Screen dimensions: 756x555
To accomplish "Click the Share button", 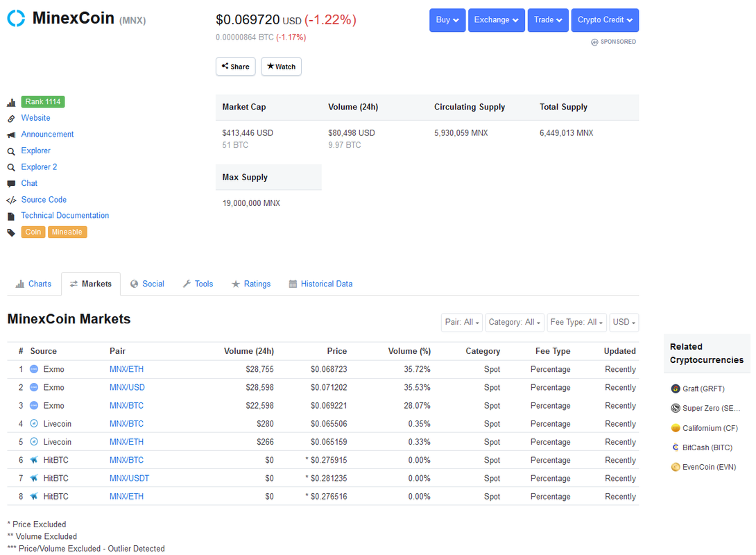I will click(236, 67).
